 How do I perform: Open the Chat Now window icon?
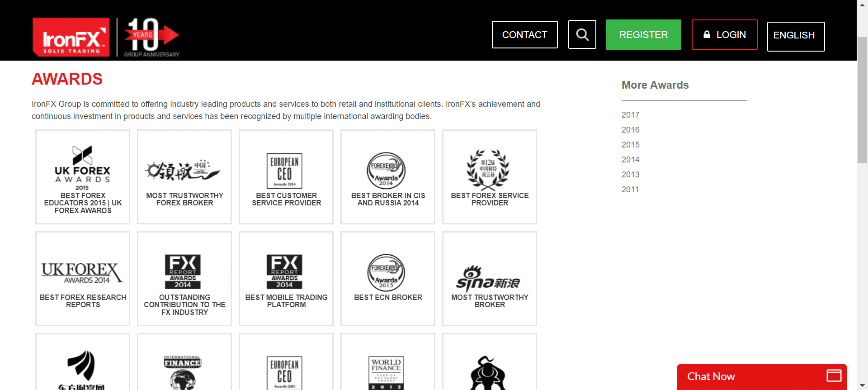point(834,376)
